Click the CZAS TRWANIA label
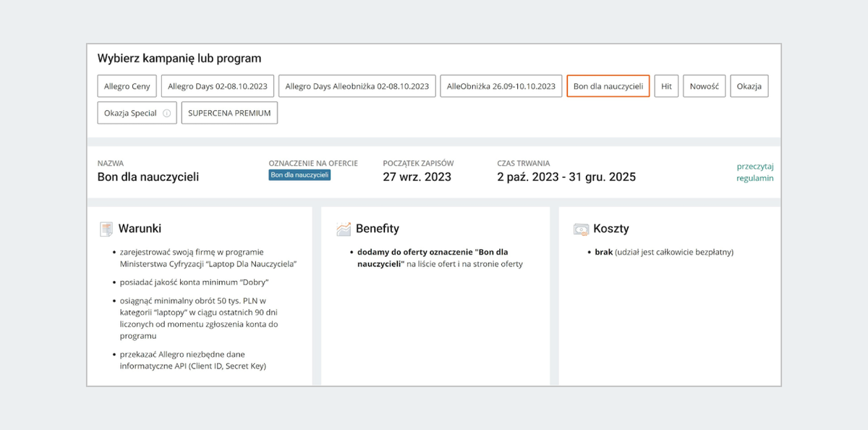The height and width of the screenshot is (430, 868). tap(524, 164)
